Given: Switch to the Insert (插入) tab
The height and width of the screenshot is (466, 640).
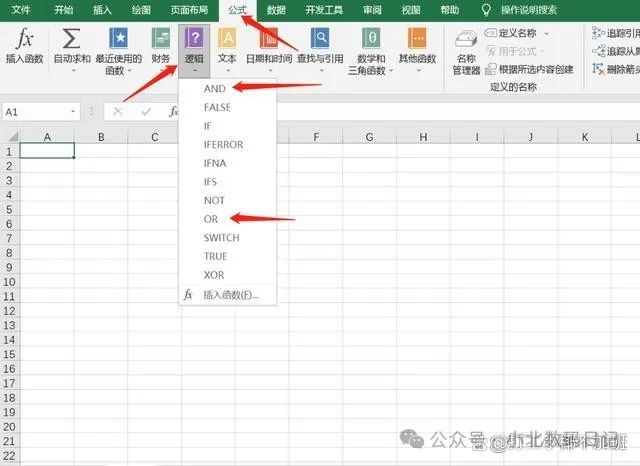Looking at the screenshot, I should coord(102,10).
